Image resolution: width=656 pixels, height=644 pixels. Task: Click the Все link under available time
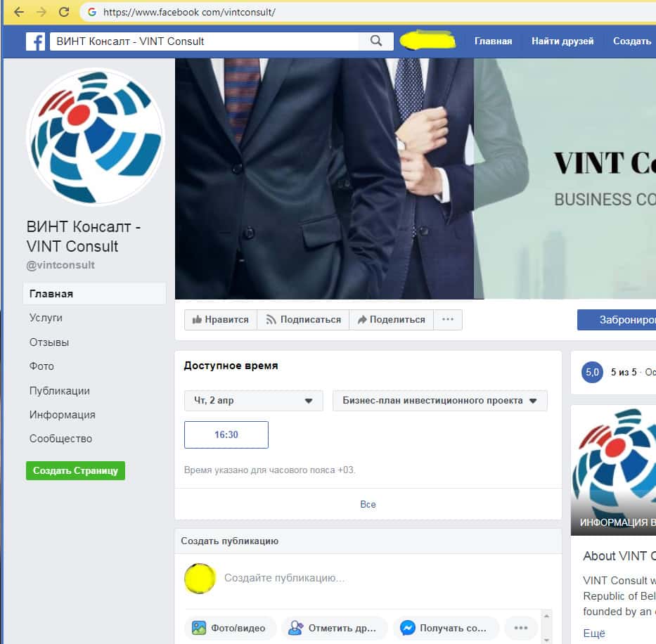[x=368, y=504]
